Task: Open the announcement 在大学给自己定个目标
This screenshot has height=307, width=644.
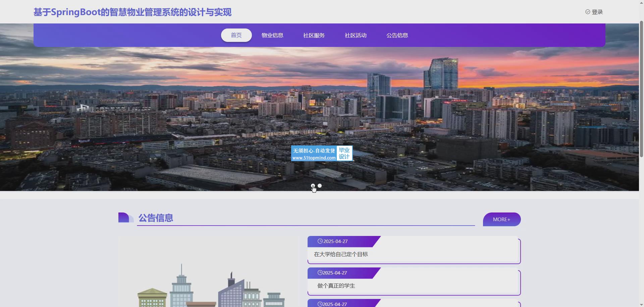Action: click(x=341, y=254)
